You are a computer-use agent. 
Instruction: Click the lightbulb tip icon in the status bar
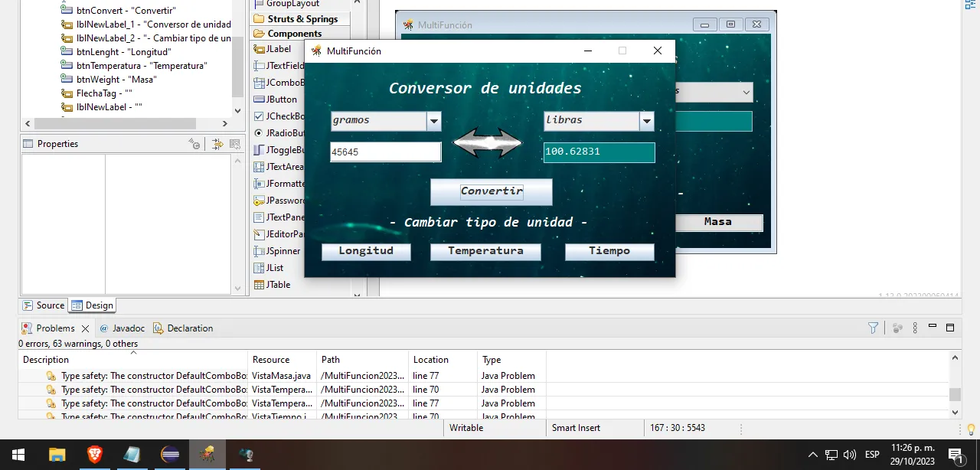click(x=971, y=429)
